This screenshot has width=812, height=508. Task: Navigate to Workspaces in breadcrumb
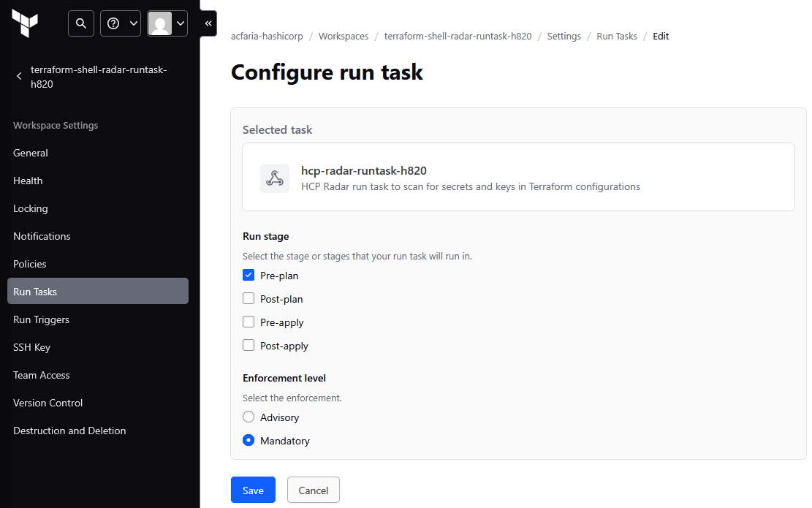[344, 36]
